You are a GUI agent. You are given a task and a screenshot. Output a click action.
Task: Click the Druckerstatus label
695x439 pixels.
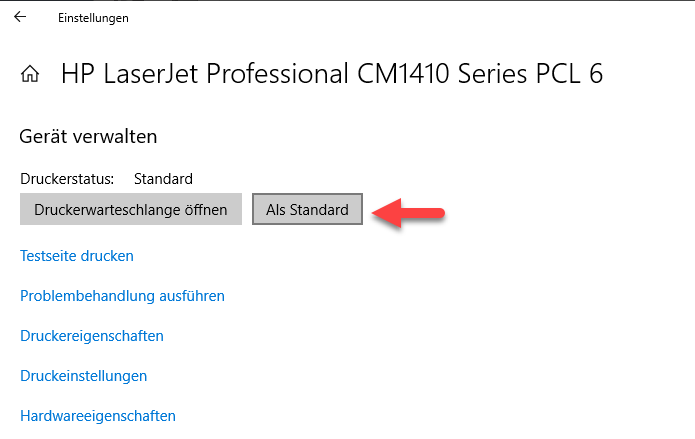click(x=67, y=179)
